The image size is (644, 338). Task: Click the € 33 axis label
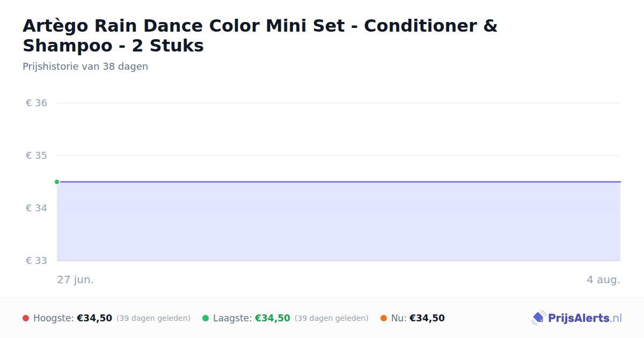coord(36,261)
